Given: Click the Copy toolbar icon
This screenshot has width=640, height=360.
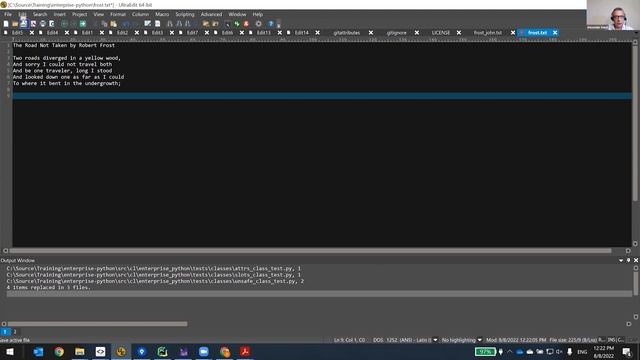Looking at the screenshot, I should pyautogui.click(x=104, y=24).
